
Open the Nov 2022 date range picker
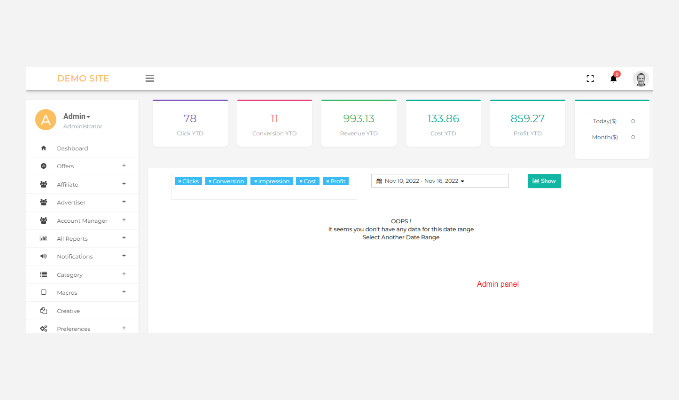440,181
